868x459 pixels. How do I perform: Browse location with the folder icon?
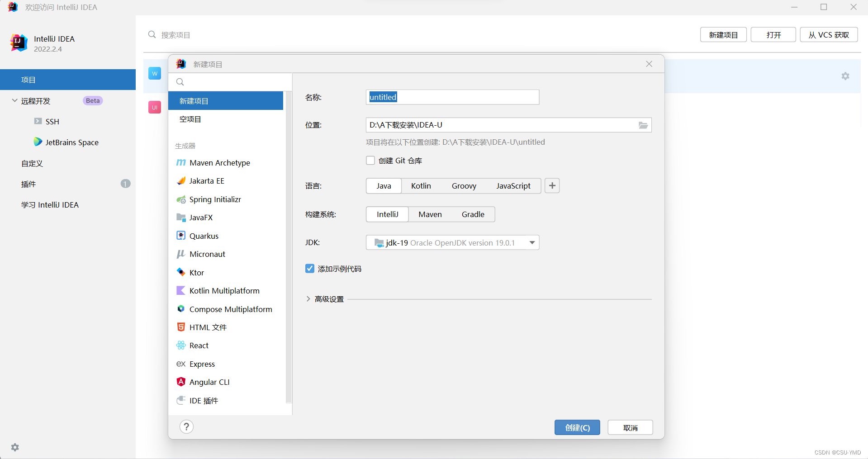click(x=643, y=125)
